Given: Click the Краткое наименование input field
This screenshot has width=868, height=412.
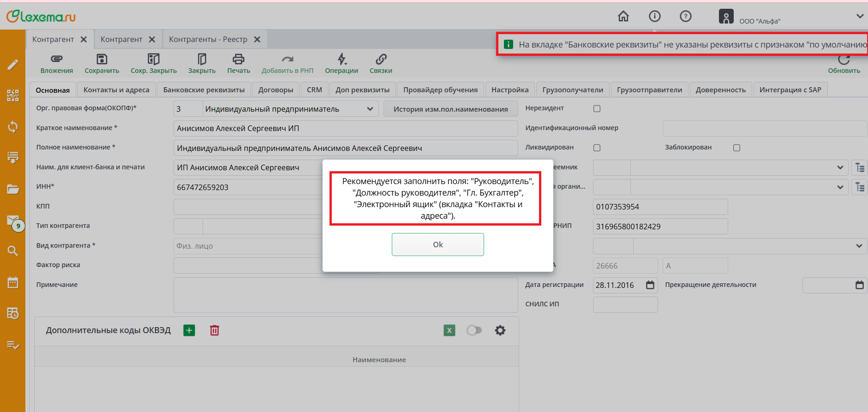Looking at the screenshot, I should pyautogui.click(x=345, y=128).
